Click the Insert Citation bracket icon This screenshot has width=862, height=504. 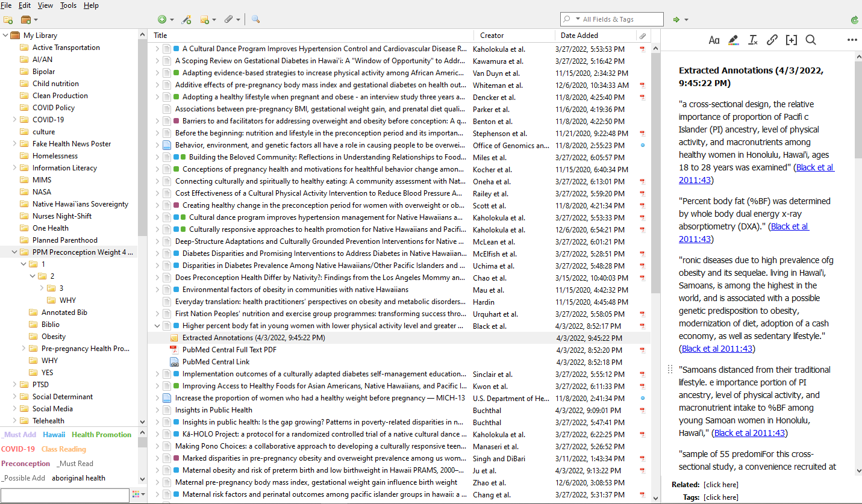(791, 40)
